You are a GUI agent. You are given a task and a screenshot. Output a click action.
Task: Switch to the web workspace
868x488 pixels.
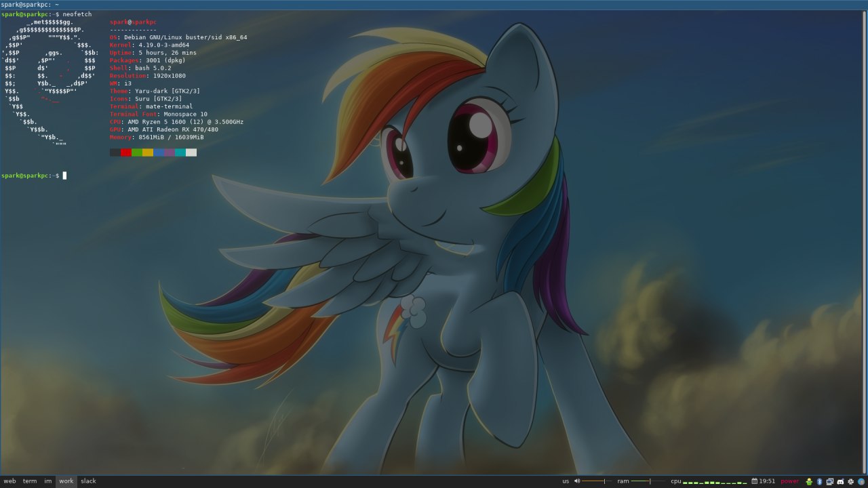point(9,481)
